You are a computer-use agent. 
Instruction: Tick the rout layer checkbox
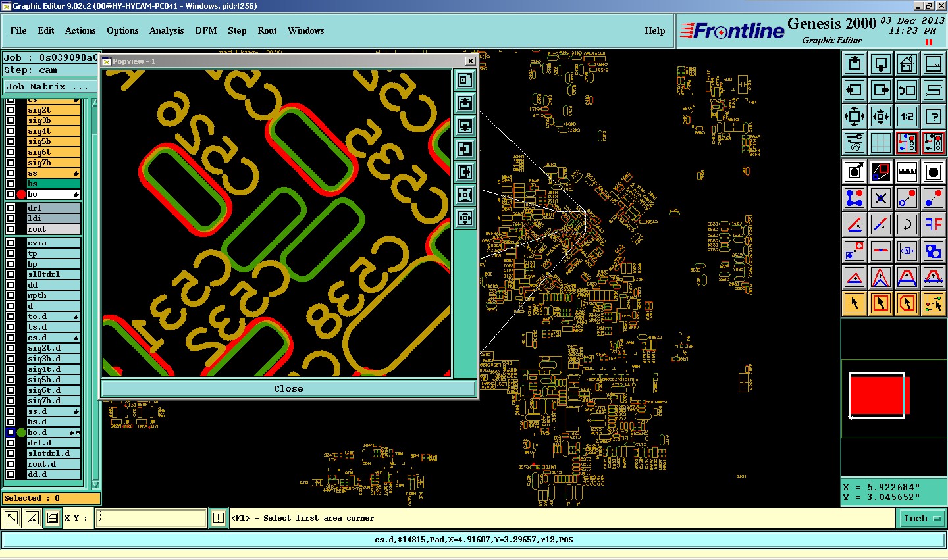[x=11, y=229]
